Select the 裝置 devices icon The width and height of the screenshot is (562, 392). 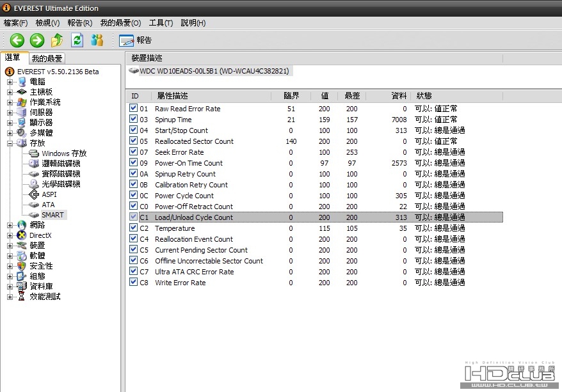tap(22, 246)
